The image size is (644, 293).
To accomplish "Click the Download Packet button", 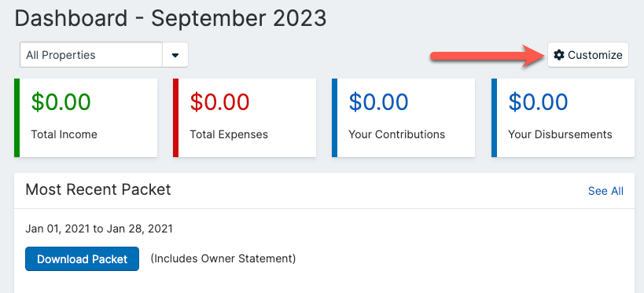I will pos(82,259).
